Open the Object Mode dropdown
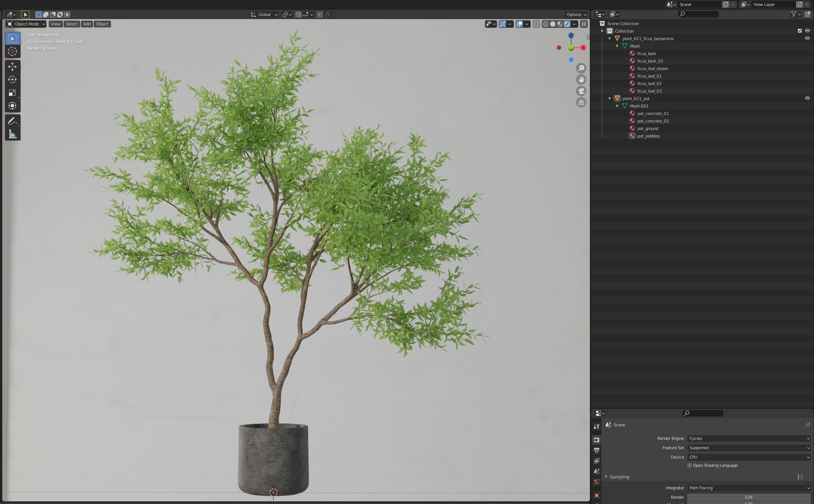The width and height of the screenshot is (814, 504). [26, 24]
